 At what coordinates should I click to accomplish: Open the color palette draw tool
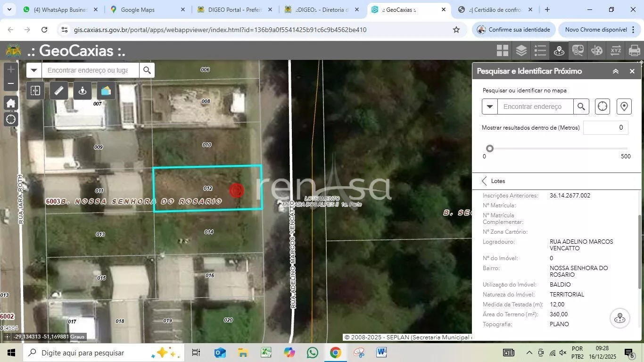click(x=597, y=50)
